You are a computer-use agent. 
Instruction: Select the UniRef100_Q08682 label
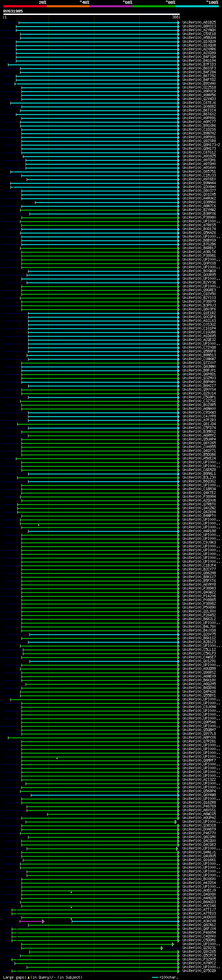point(199,106)
